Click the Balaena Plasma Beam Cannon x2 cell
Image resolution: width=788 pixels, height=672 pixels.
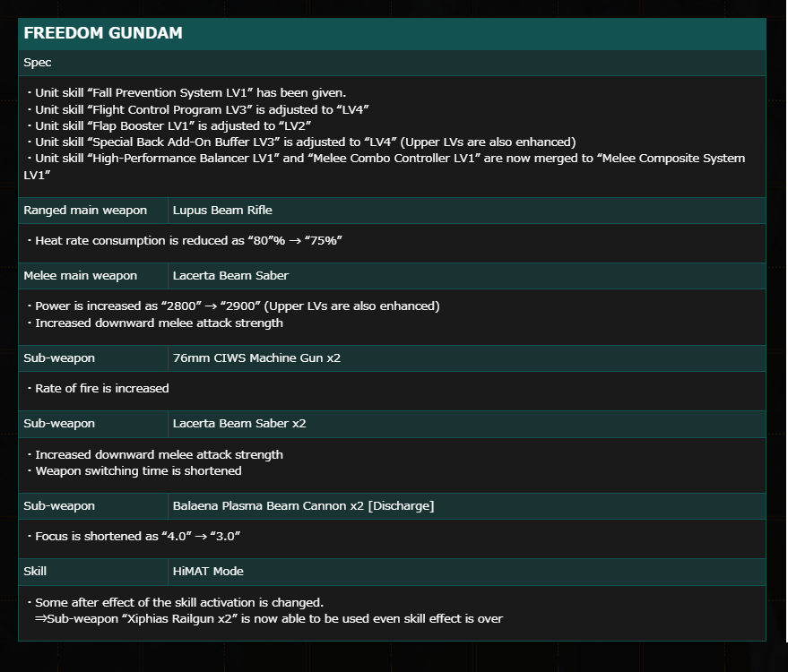(466, 505)
